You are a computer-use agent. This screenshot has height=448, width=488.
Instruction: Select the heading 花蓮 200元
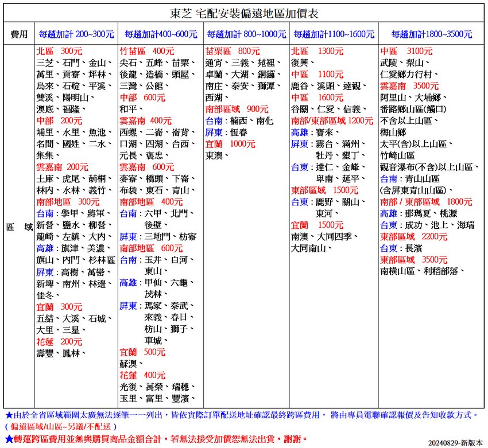pyautogui.click(x=59, y=342)
